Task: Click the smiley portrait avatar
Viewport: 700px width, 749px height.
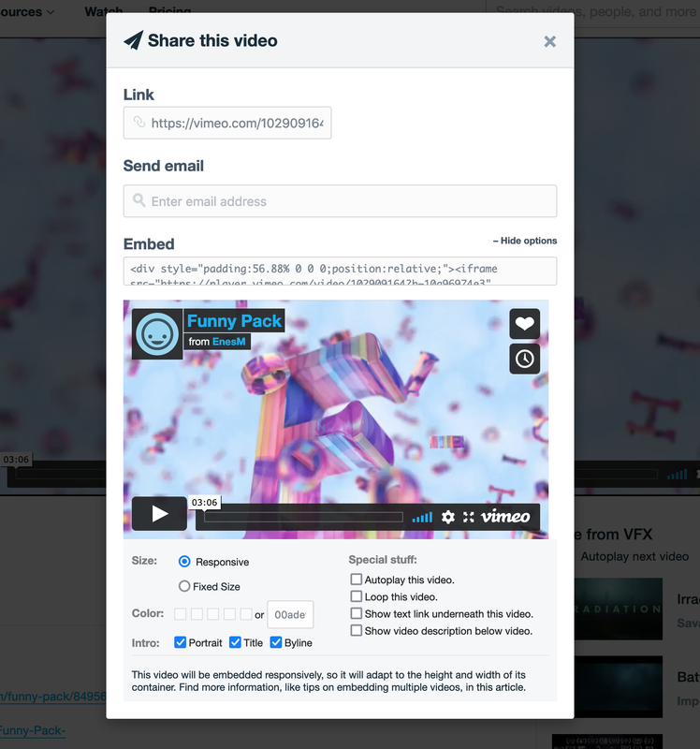Action: tap(157, 334)
